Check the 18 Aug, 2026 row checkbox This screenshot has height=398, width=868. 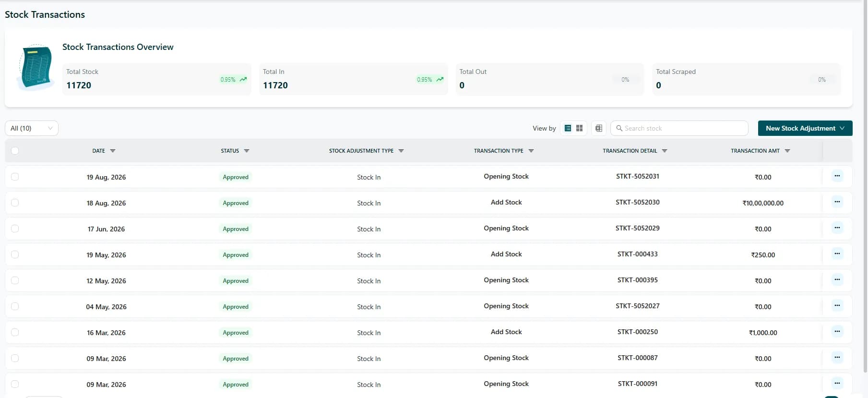click(x=15, y=203)
